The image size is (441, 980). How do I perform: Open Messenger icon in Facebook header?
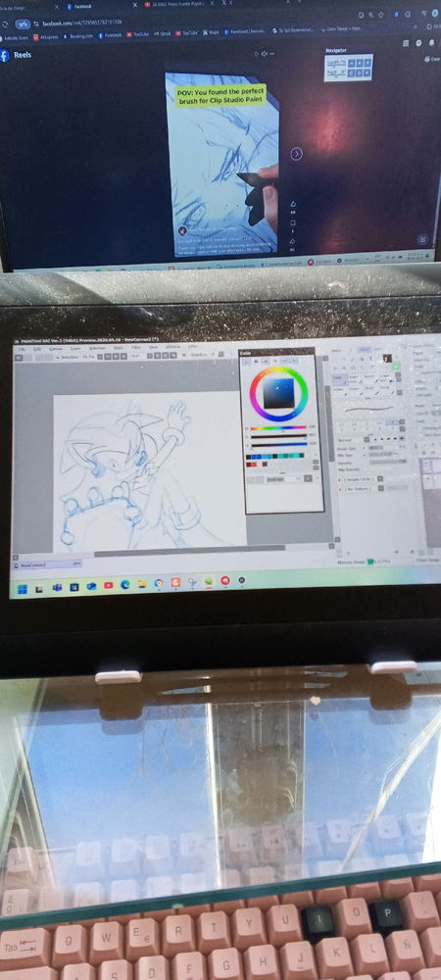click(419, 42)
